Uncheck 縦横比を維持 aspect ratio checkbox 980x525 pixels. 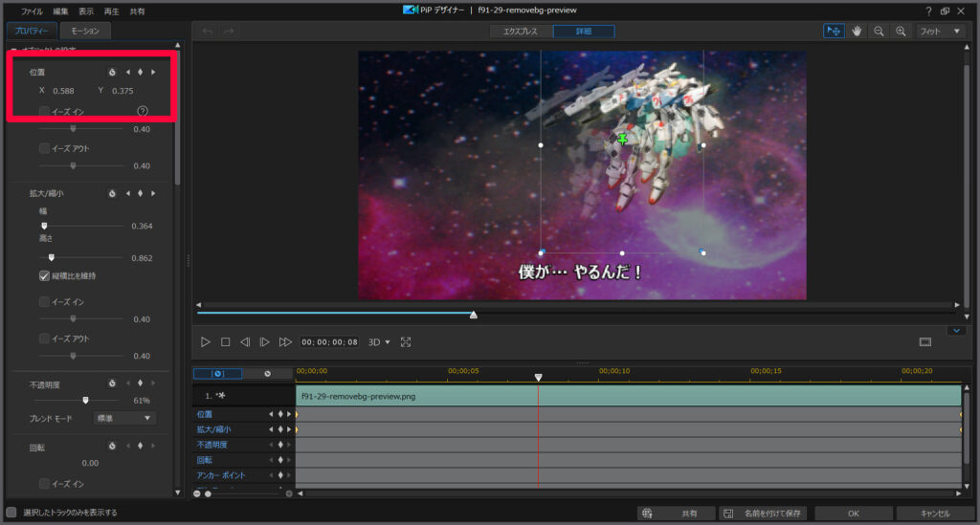point(44,275)
